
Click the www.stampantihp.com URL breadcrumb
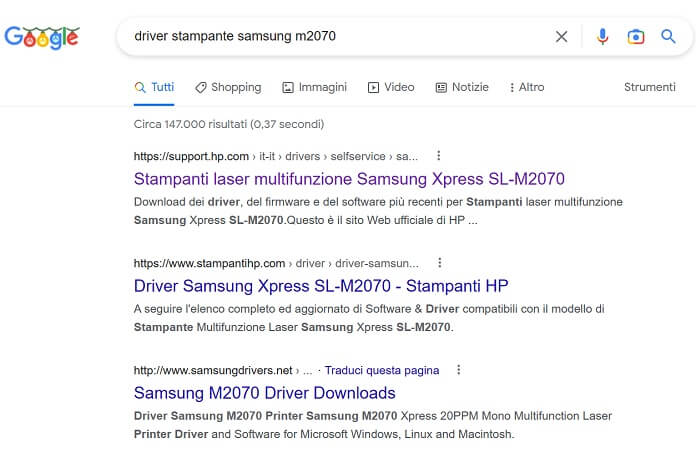pos(276,263)
